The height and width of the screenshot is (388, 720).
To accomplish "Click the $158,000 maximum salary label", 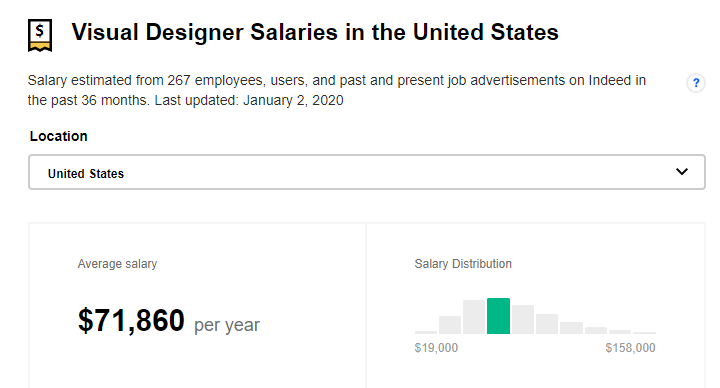I will click(630, 348).
